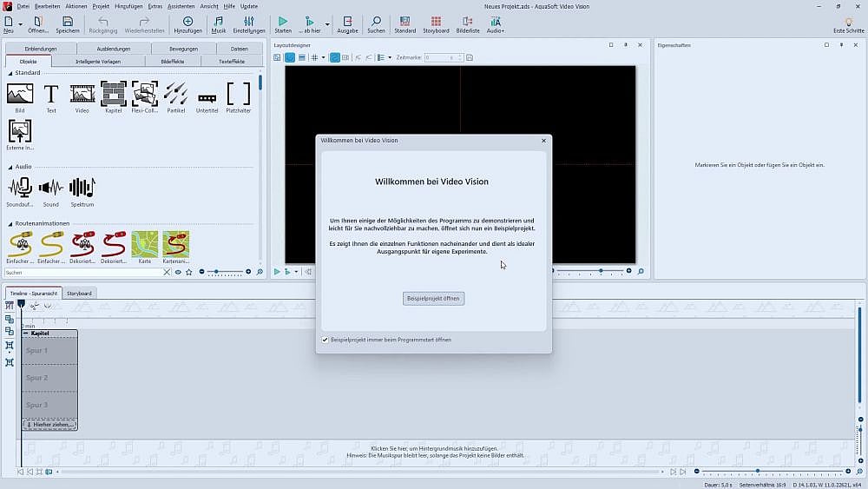This screenshot has width=868, height=489.
Task: Uncheck Beispielprojekt immer beim Programmstart öffnen
Action: 325,340
